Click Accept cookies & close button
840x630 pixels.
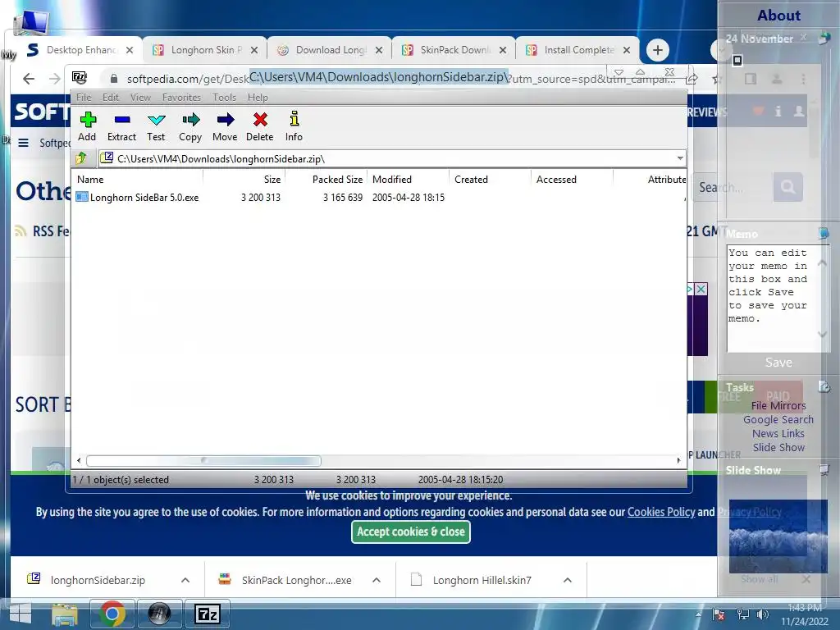click(x=411, y=532)
